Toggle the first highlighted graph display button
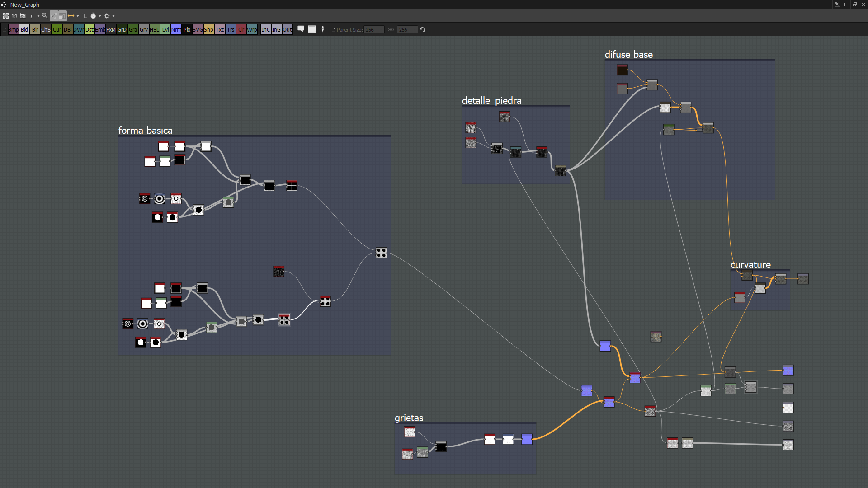The width and height of the screenshot is (868, 488). [x=54, y=16]
